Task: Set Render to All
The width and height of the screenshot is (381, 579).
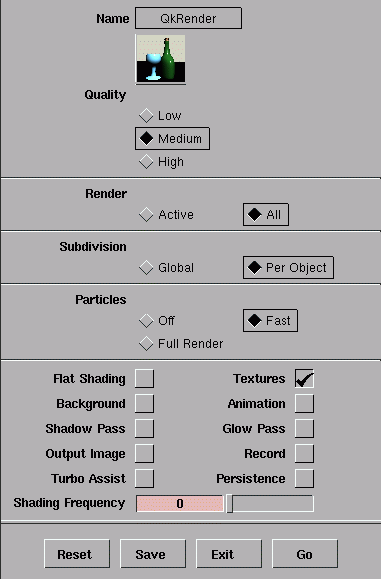Action: 266,215
